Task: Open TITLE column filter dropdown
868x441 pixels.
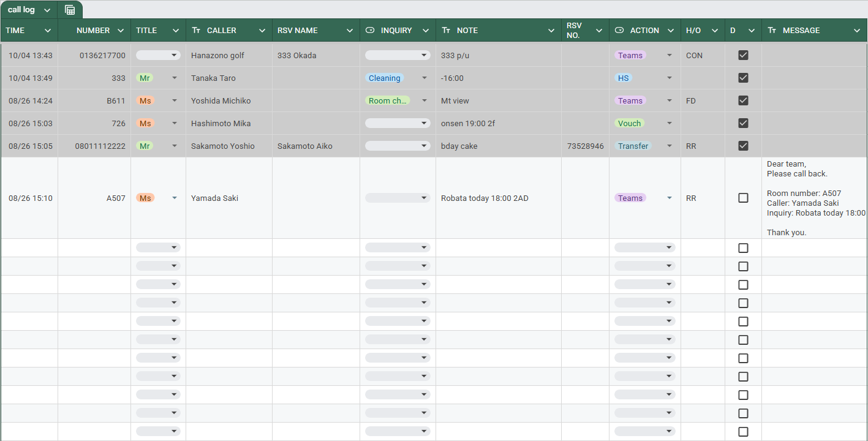Action: (x=176, y=31)
